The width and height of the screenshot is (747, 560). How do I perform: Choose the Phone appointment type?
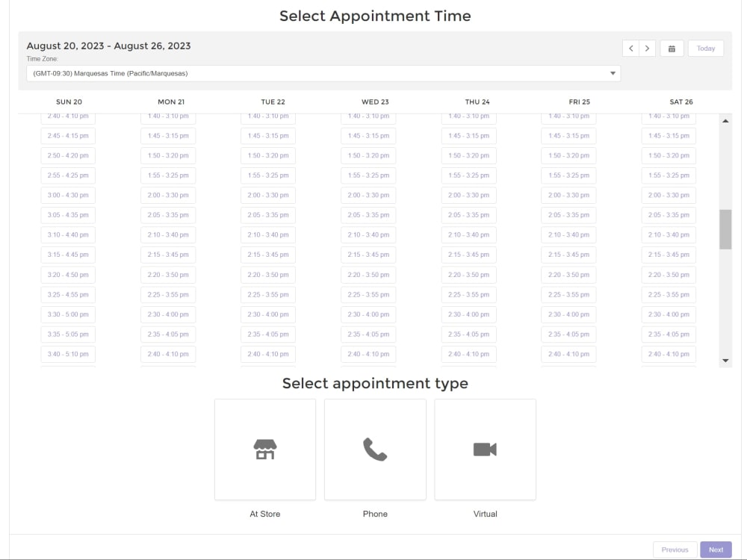point(375,449)
